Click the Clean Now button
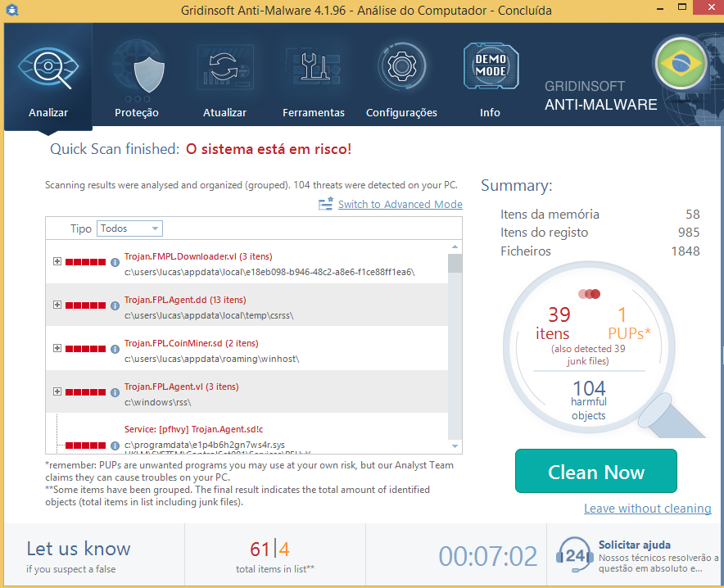 pos(596,471)
